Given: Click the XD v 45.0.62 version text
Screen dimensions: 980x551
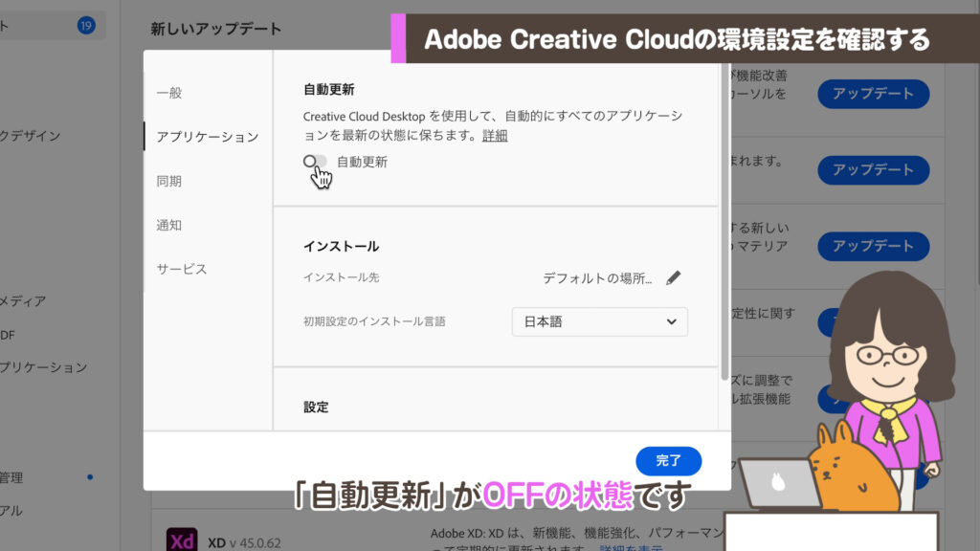Looking at the screenshot, I should click(x=244, y=543).
